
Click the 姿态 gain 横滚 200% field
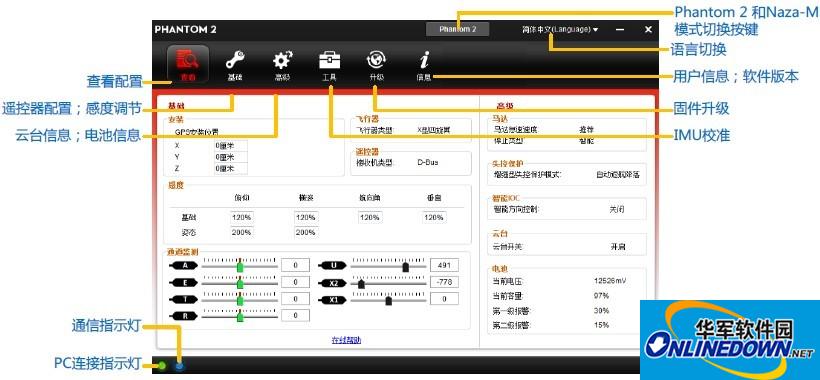click(x=306, y=232)
